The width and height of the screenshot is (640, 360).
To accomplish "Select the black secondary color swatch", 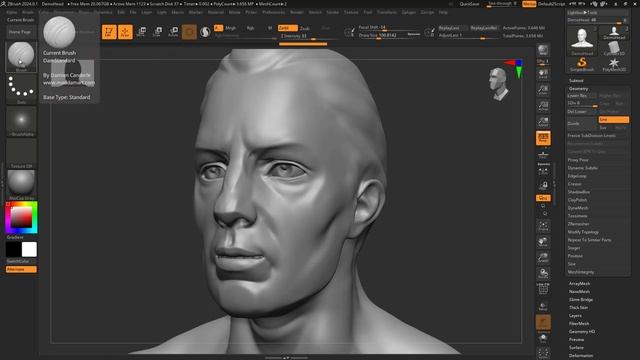I will 13,249.
